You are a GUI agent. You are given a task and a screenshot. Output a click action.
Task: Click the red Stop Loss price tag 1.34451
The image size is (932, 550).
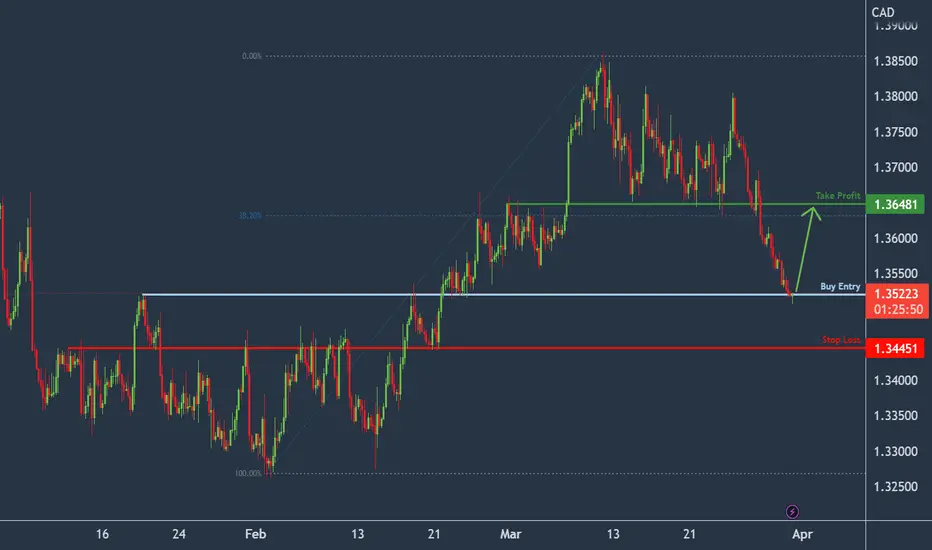(x=895, y=348)
